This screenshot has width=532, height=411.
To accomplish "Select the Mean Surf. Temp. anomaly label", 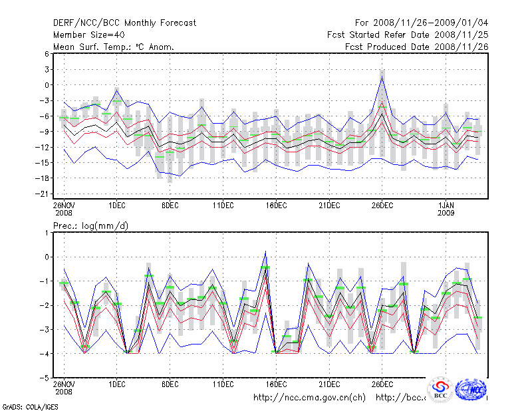I will coord(113,47).
